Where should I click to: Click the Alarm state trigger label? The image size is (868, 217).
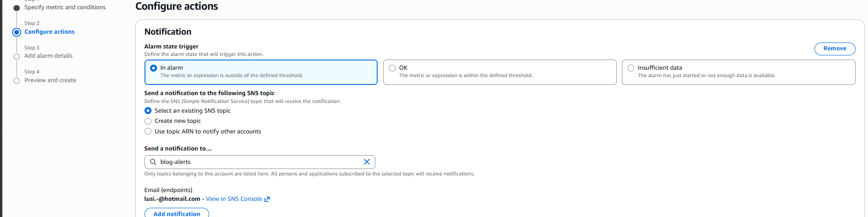(x=171, y=47)
